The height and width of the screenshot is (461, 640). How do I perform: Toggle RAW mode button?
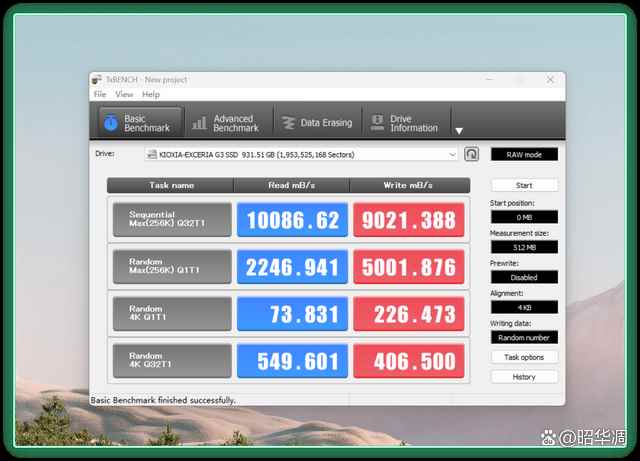click(524, 155)
